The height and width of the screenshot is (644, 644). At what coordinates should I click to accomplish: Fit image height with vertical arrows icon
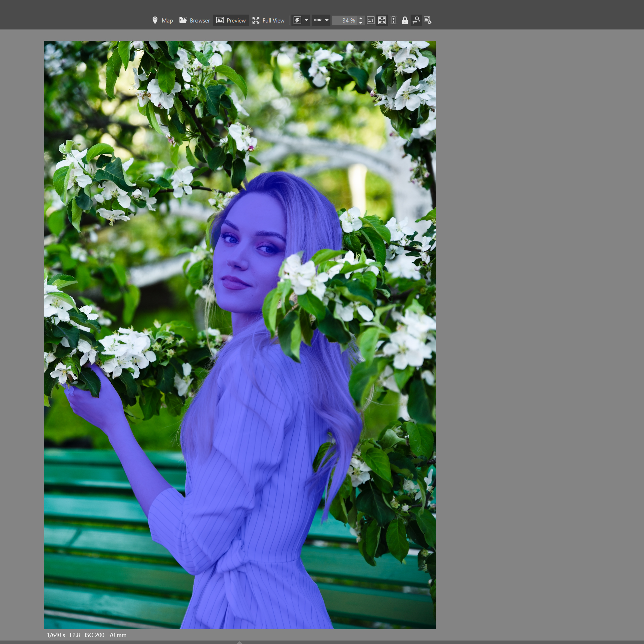tap(393, 20)
